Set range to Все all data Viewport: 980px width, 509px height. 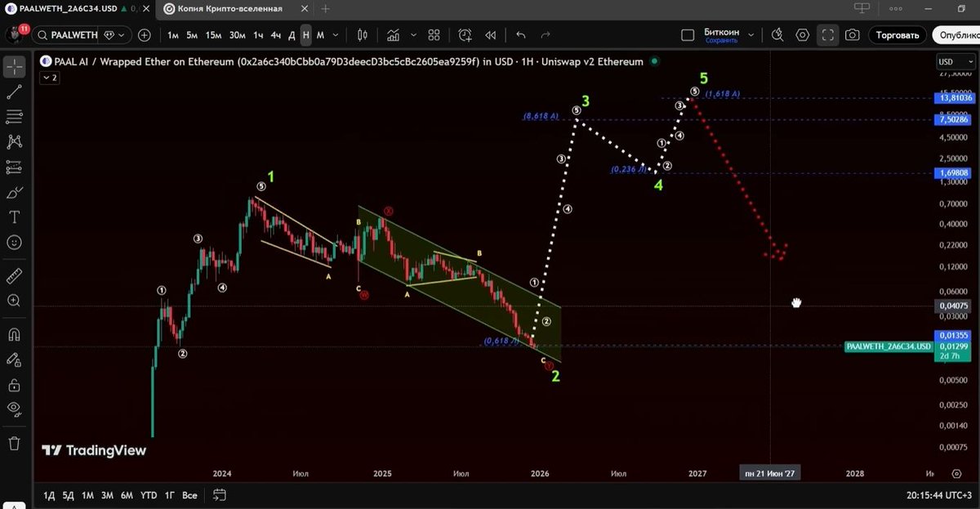pos(189,495)
